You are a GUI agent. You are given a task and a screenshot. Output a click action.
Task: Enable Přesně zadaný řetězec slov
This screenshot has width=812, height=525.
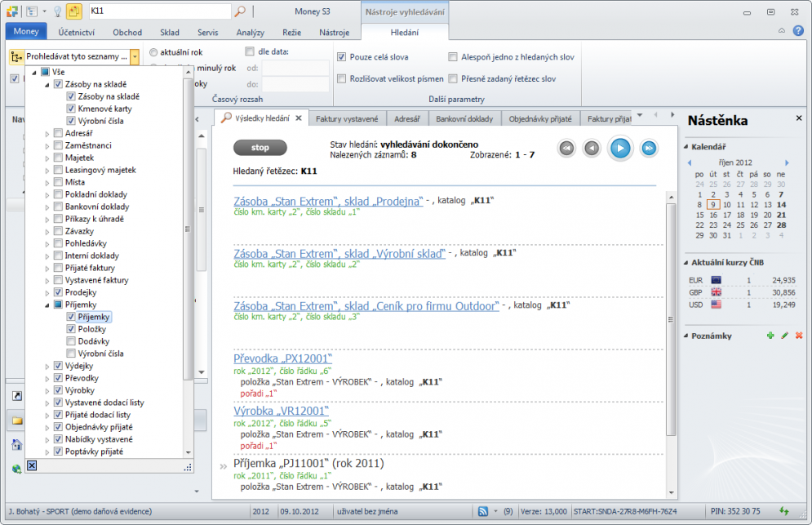(453, 78)
